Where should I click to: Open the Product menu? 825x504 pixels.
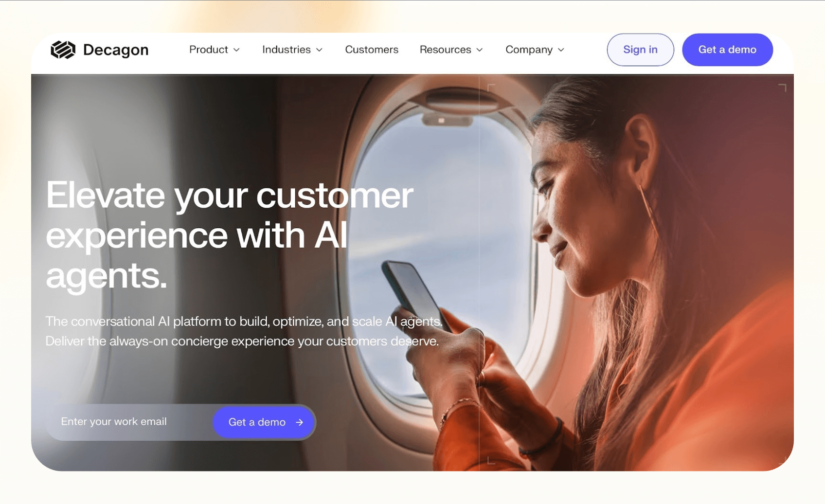click(215, 50)
